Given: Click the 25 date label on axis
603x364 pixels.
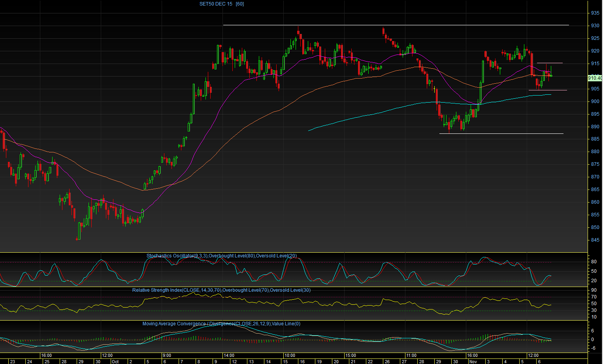Looking at the screenshot, I should click(x=47, y=362).
